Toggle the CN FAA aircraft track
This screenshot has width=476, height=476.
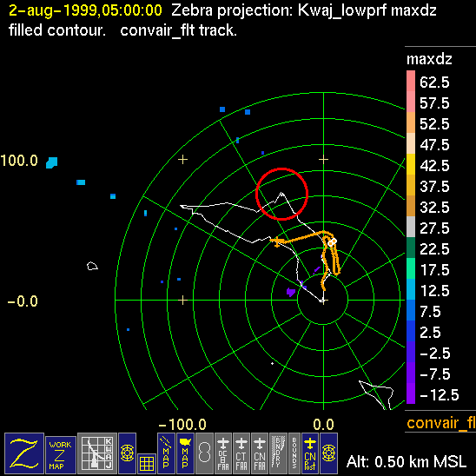click(260, 453)
